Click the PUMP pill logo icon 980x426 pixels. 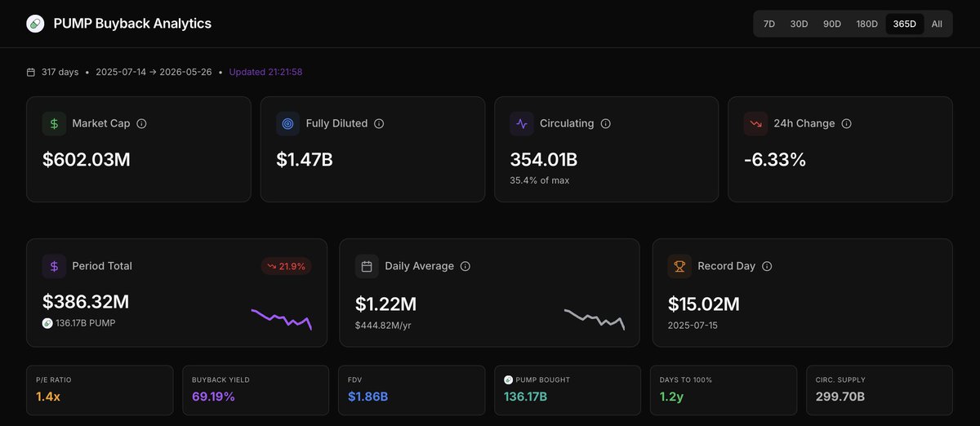[x=34, y=24]
